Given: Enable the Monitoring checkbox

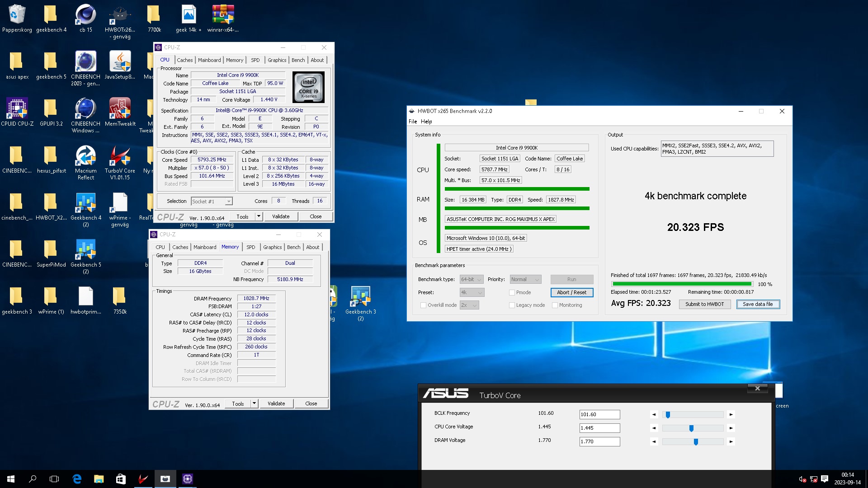Looking at the screenshot, I should click(x=555, y=305).
